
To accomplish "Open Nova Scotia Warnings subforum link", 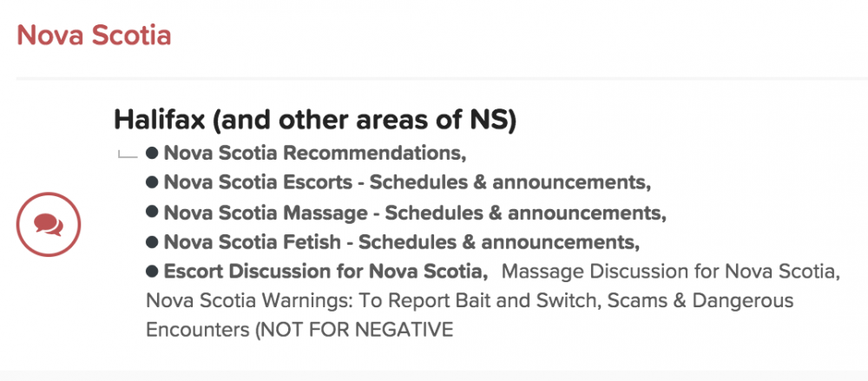I will (x=470, y=301).
